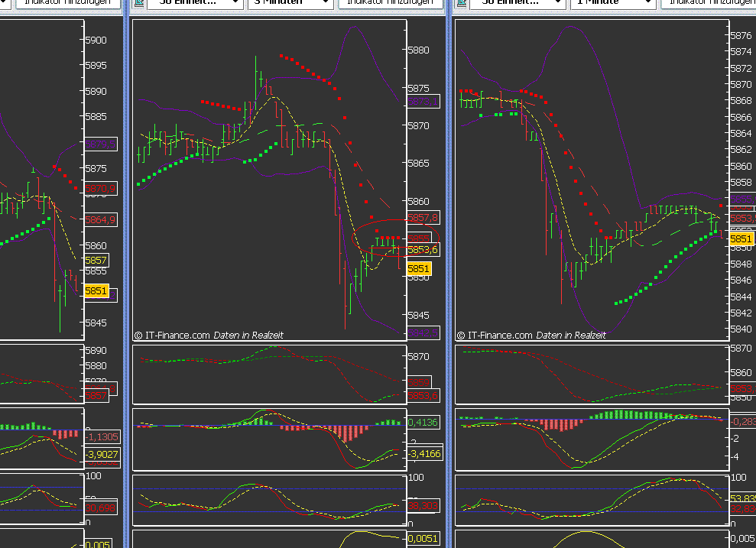756x548 pixels.
Task: Select the red 5855 label on middle chart
Action: (418, 238)
